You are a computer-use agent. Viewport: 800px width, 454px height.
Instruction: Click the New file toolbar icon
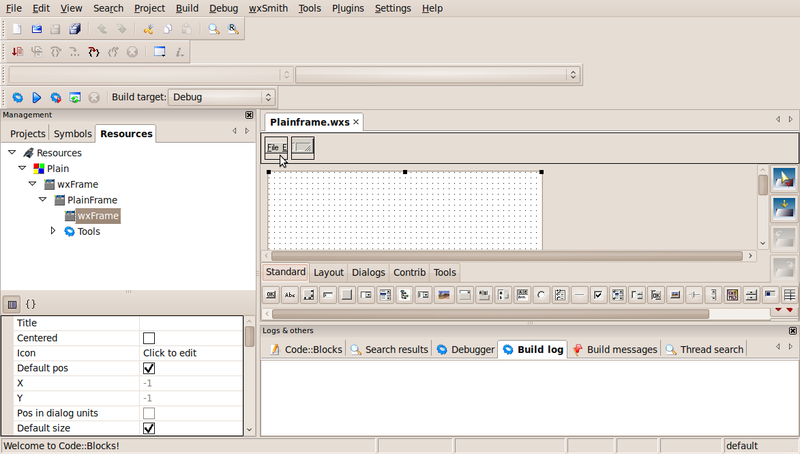(x=17, y=29)
